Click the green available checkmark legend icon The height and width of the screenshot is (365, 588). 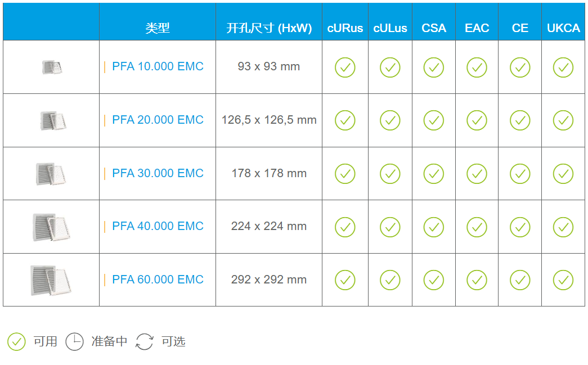tap(16, 342)
